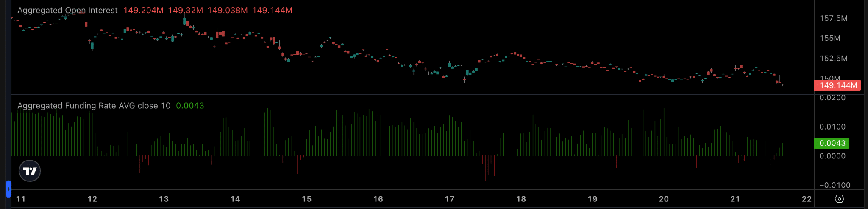Screen dimensions: 868x209
Task: Click date label 22 on time axis
Action: tap(807, 199)
